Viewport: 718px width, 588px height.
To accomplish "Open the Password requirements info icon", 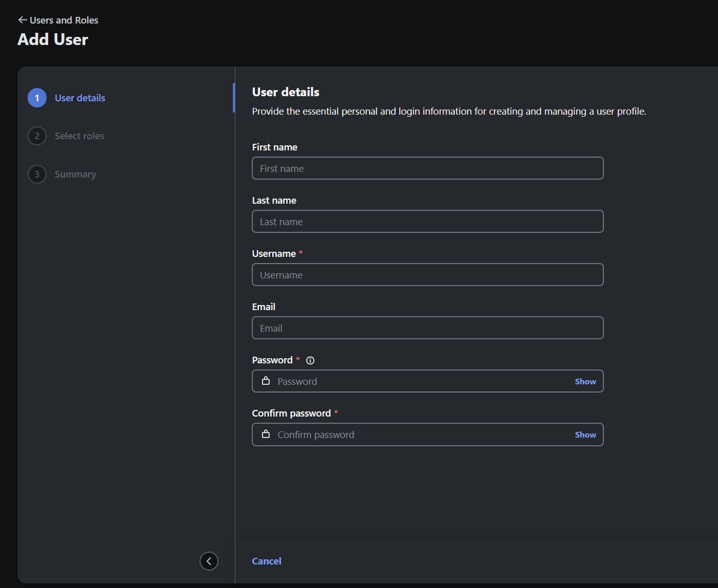I will [310, 360].
